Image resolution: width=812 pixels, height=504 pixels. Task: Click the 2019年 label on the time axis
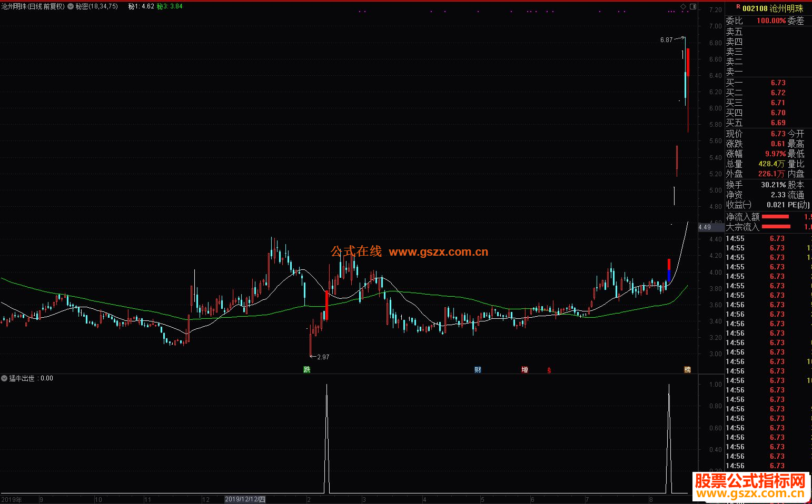point(12,499)
